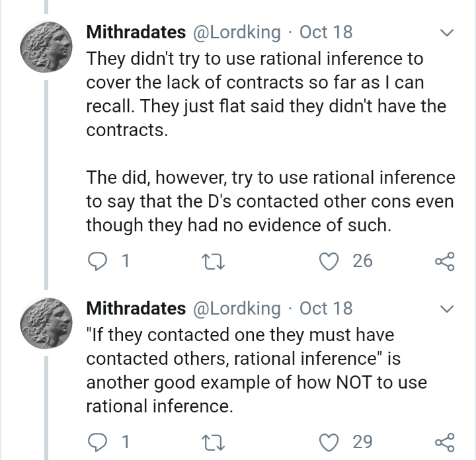Open the second tweet's Oct 18 timestamp

326,308
